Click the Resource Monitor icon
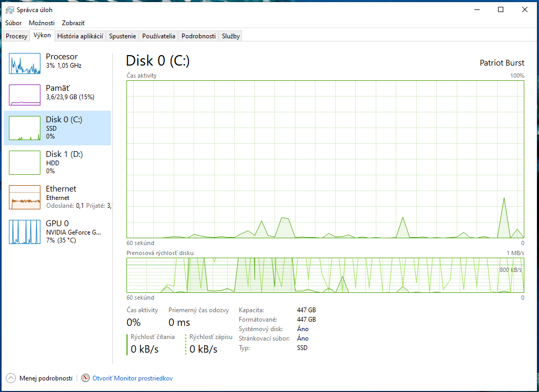539x392 pixels. tap(86, 378)
